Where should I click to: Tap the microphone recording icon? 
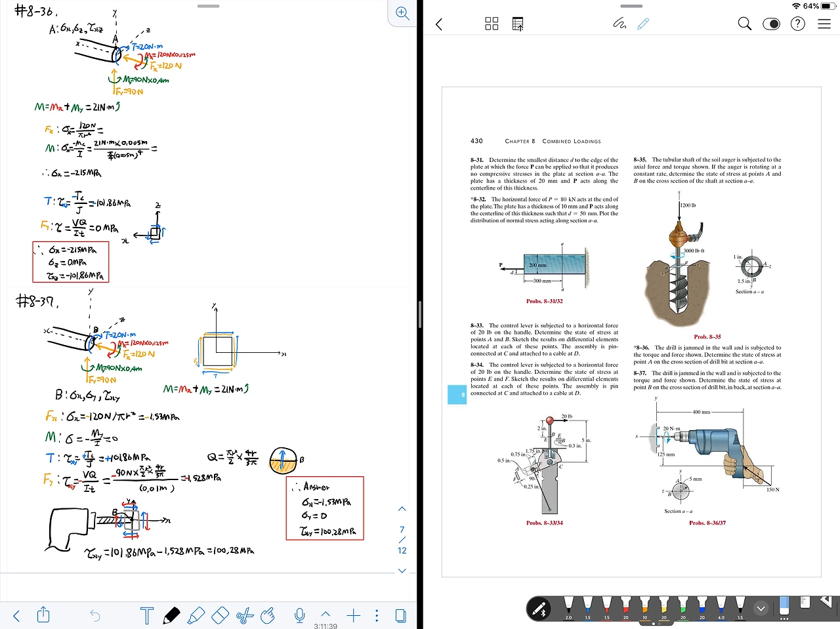pos(300,615)
